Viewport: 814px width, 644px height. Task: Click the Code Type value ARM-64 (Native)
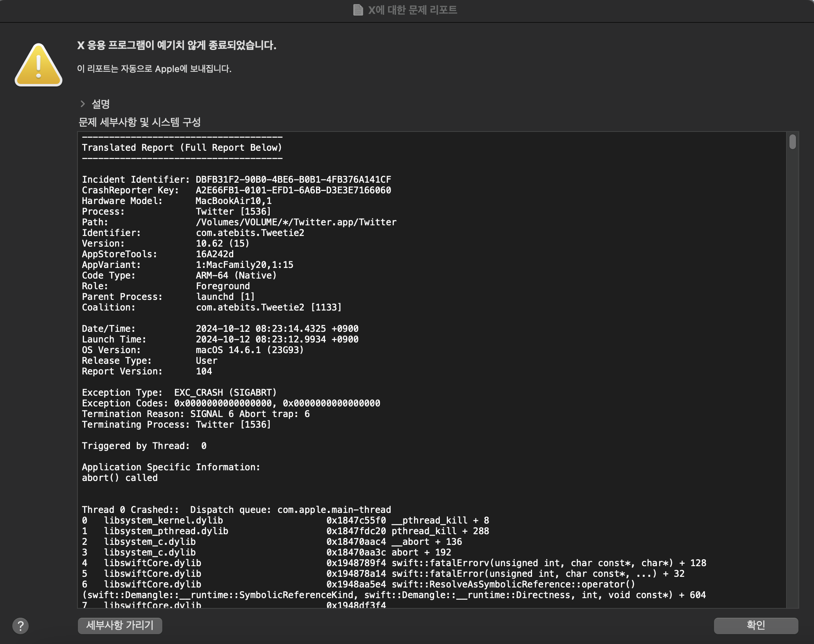pyautogui.click(x=236, y=275)
